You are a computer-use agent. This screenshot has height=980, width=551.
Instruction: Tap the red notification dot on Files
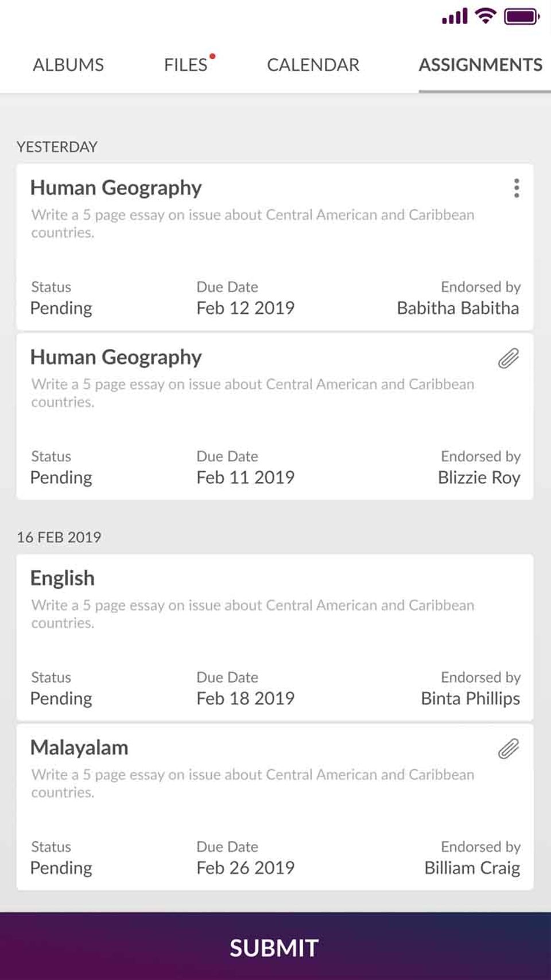pyautogui.click(x=212, y=56)
